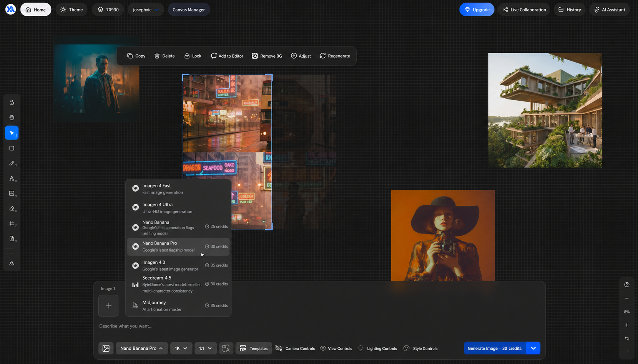Screen dimensions: 638x364
Task: Click the shapes group icon at sidebar bottom
Action: pyautogui.click(x=12, y=263)
